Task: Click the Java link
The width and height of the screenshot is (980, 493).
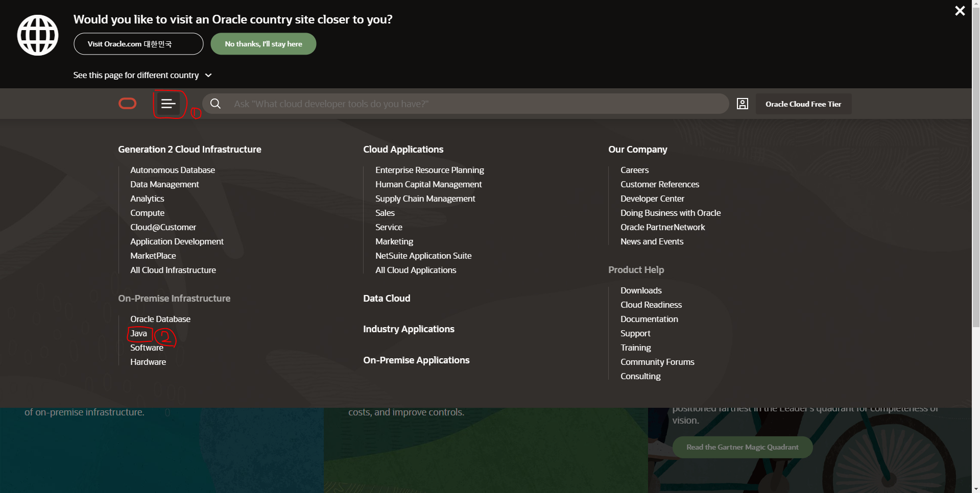Action: 138,333
